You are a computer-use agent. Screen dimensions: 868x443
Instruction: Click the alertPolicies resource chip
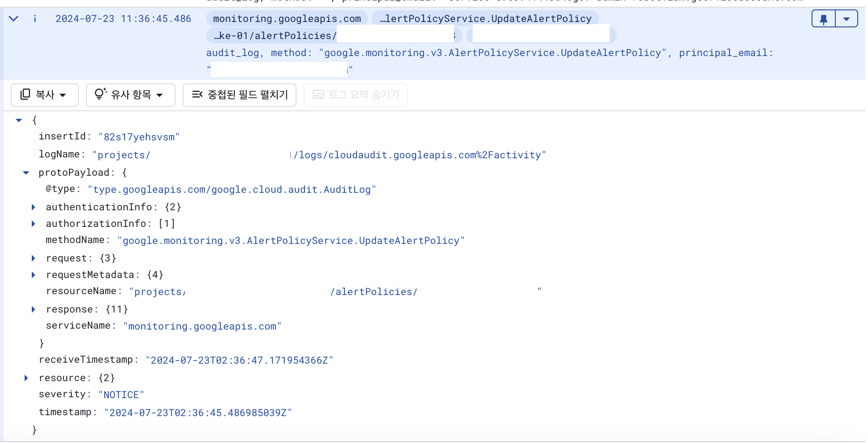tap(334, 35)
